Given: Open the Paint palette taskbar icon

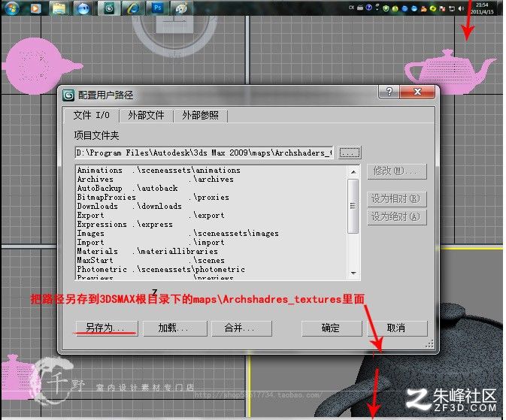Looking at the screenshot, I should 182,8.
